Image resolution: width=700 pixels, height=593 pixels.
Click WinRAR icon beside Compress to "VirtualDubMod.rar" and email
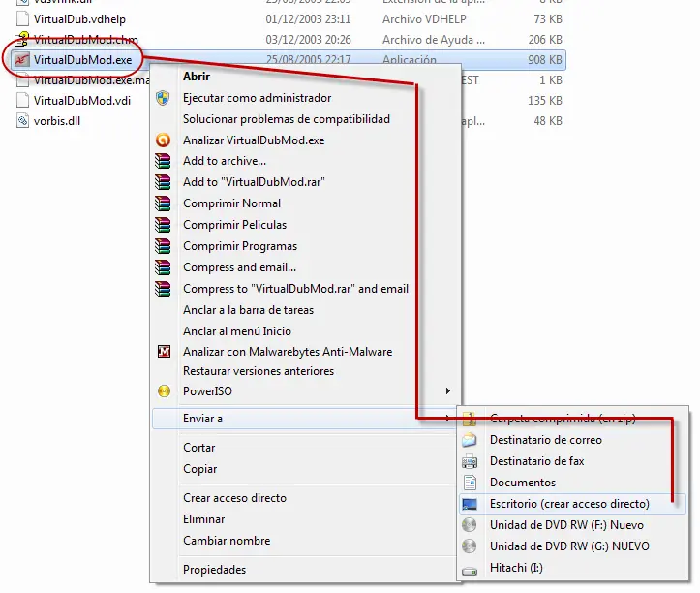click(x=163, y=289)
